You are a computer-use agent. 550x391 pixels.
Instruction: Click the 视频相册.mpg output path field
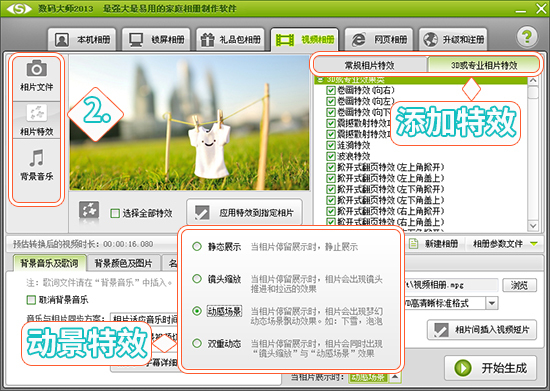click(x=451, y=285)
